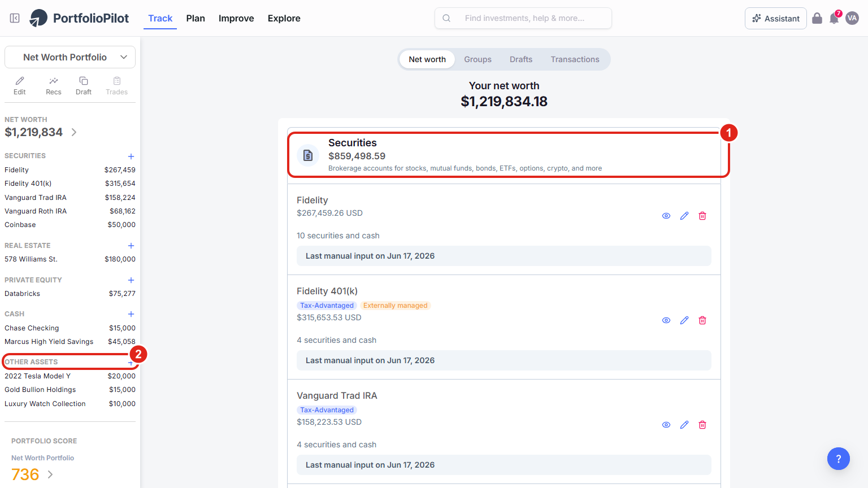This screenshot has height=488, width=868.
Task: Switch to the Drafts tab
Action: click(521, 59)
